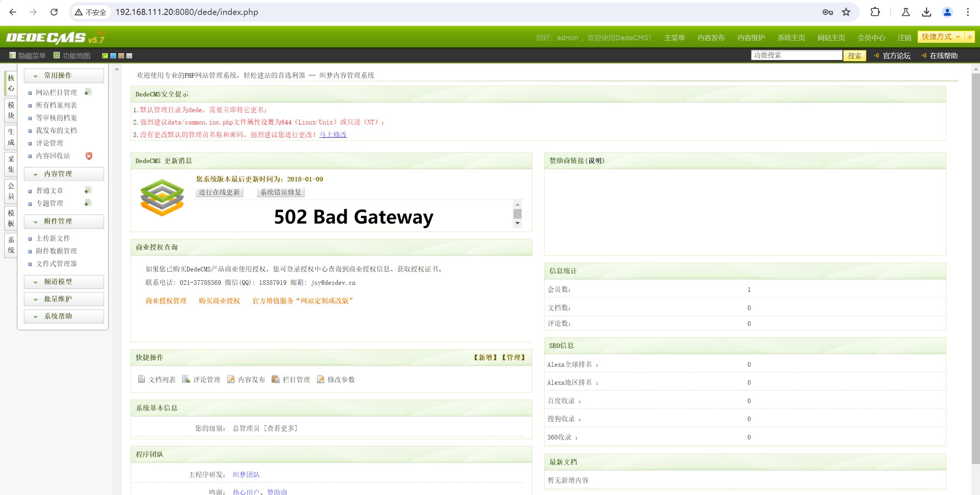Open 内容发布 in the quick operations row
The width and height of the screenshot is (980, 495).
coord(246,379)
